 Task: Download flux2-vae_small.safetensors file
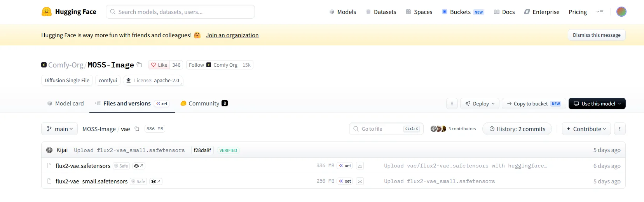360,181
